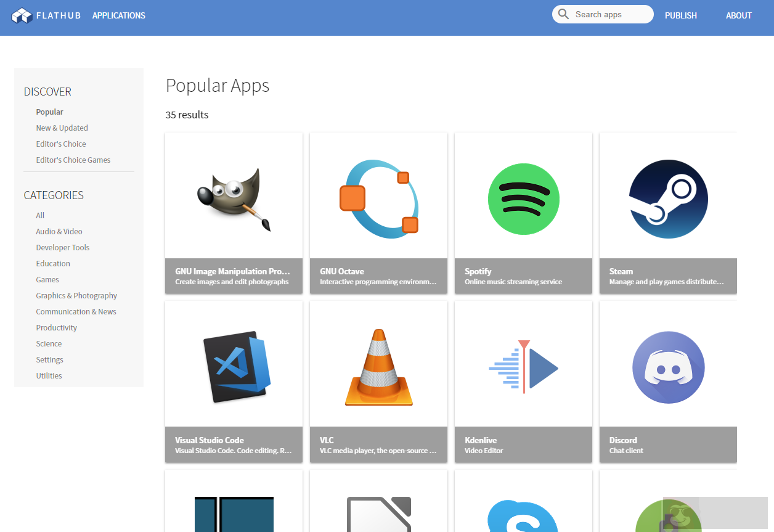Click the About menu item
Image resolution: width=774 pixels, height=532 pixels.
[x=738, y=15]
